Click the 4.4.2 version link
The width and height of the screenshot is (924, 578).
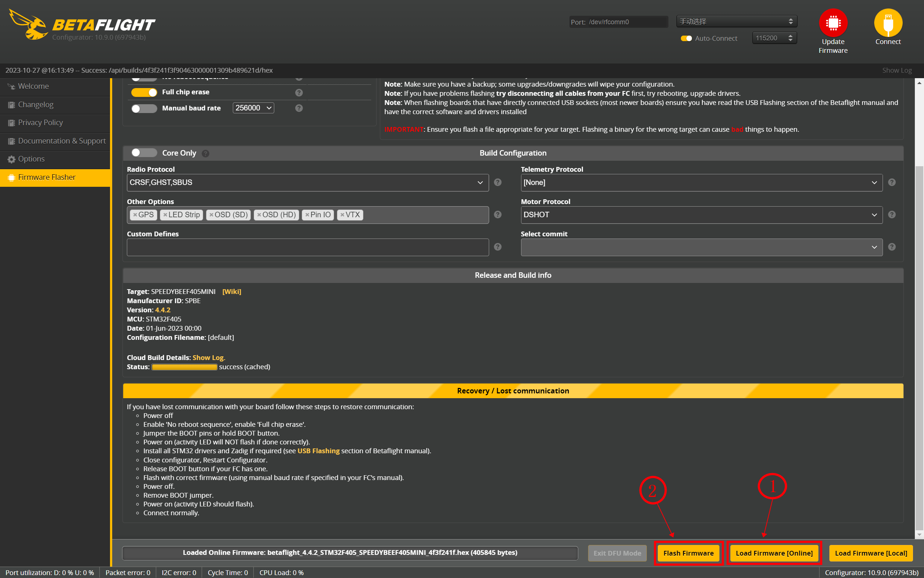(163, 310)
